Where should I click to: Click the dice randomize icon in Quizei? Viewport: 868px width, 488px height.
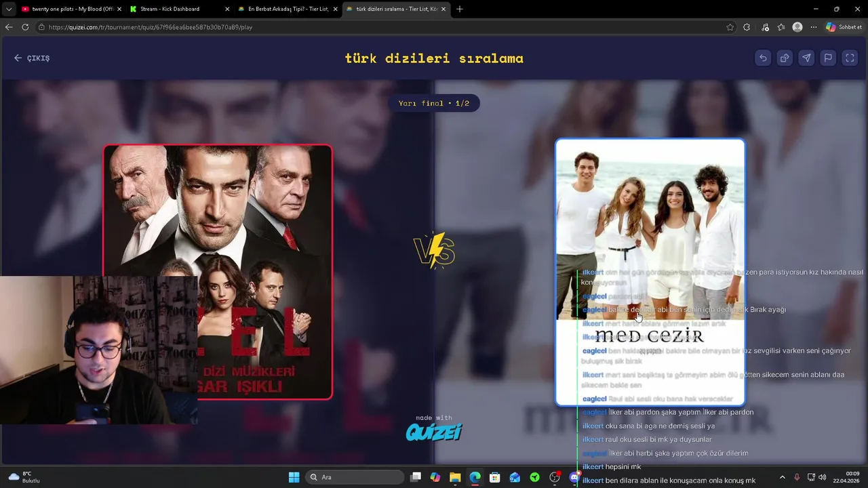click(x=785, y=58)
